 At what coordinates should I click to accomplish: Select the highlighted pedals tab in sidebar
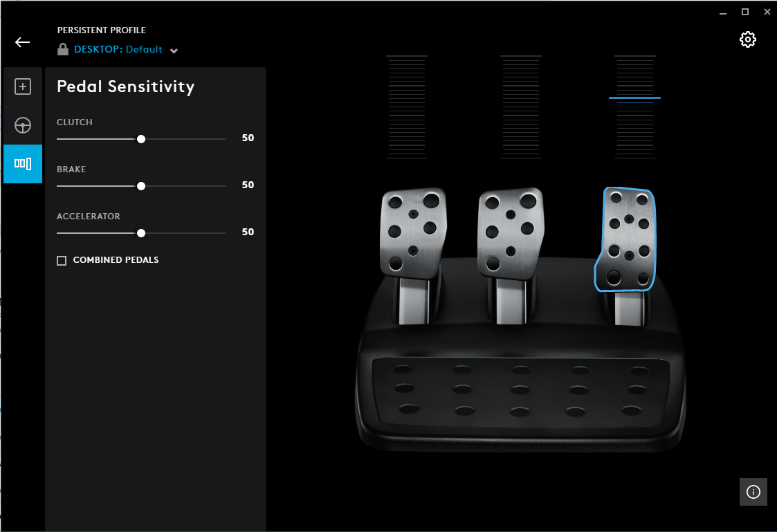(23, 164)
